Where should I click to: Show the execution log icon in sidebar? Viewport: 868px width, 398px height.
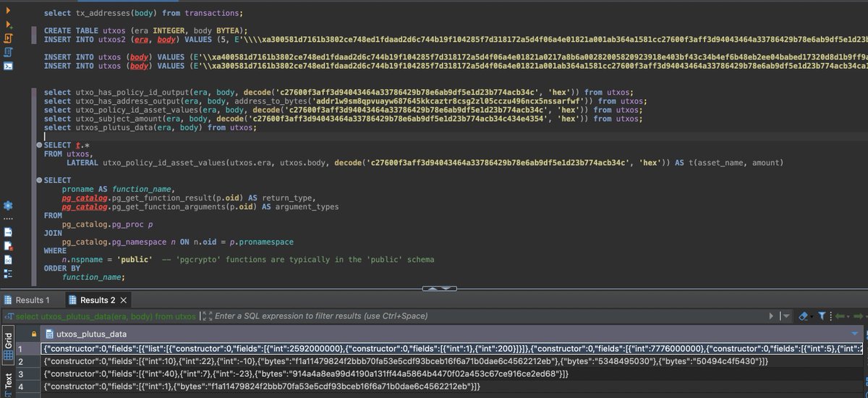[x=8, y=245]
